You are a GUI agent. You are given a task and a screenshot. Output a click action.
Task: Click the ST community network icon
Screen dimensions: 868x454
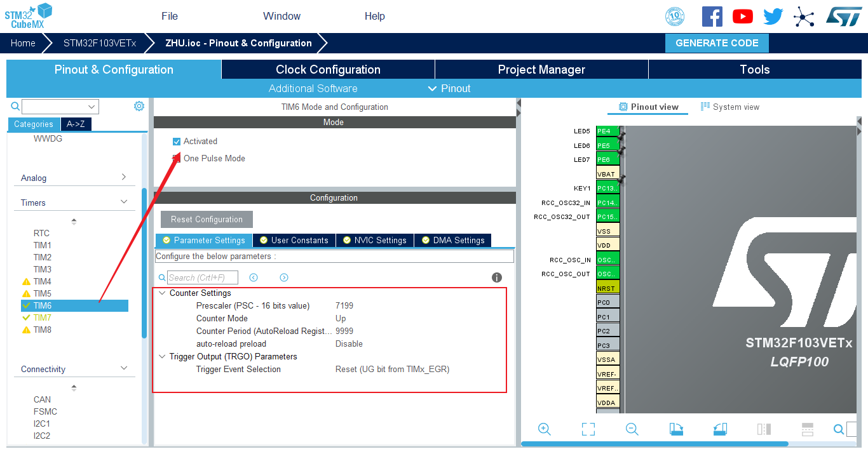[804, 17]
